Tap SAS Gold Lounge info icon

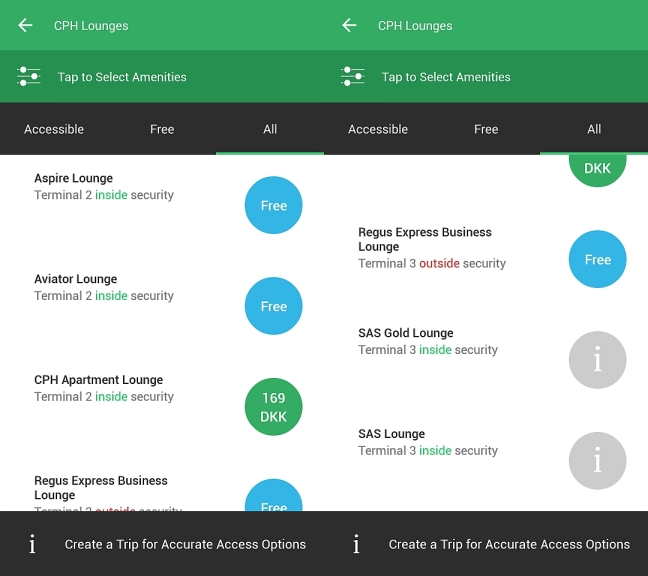597,360
